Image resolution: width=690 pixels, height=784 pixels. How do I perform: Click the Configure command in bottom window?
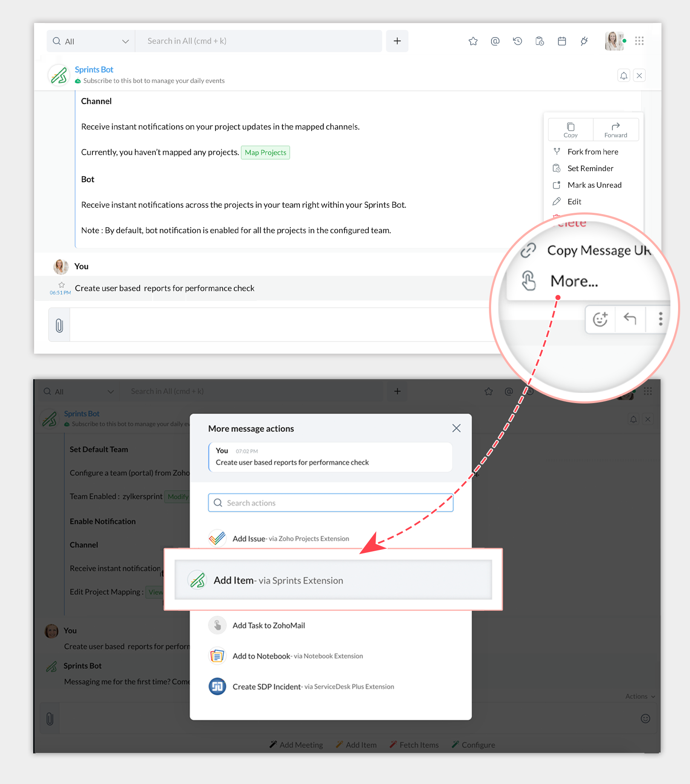[x=474, y=745]
